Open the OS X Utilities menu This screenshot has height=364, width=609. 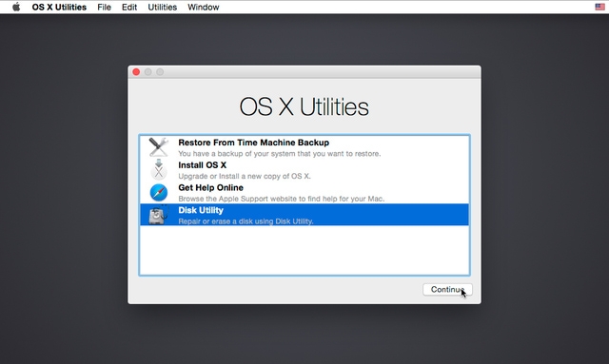point(59,7)
